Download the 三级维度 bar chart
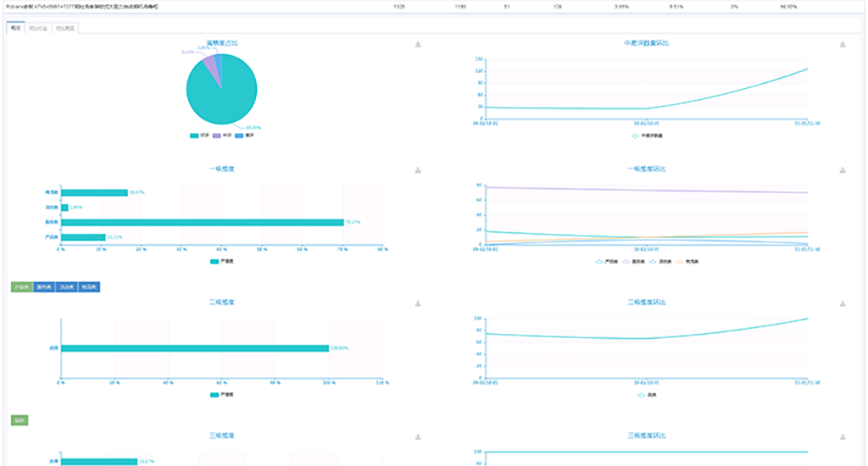Viewport: 868px width, 466px height. pos(418,437)
